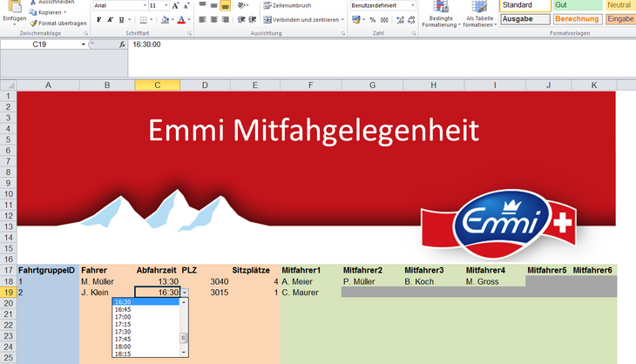Image resolution: width=636 pixels, height=364 pixels.
Task: Open Arial font name dropdown
Action: coord(145,6)
